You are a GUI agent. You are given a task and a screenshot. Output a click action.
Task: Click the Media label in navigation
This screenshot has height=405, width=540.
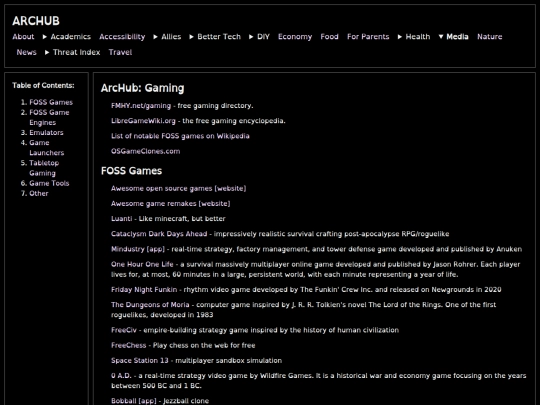tap(457, 37)
